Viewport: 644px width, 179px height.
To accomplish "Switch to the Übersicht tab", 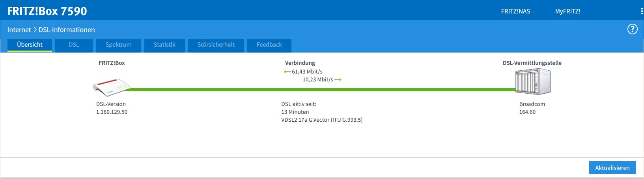I will (30, 45).
